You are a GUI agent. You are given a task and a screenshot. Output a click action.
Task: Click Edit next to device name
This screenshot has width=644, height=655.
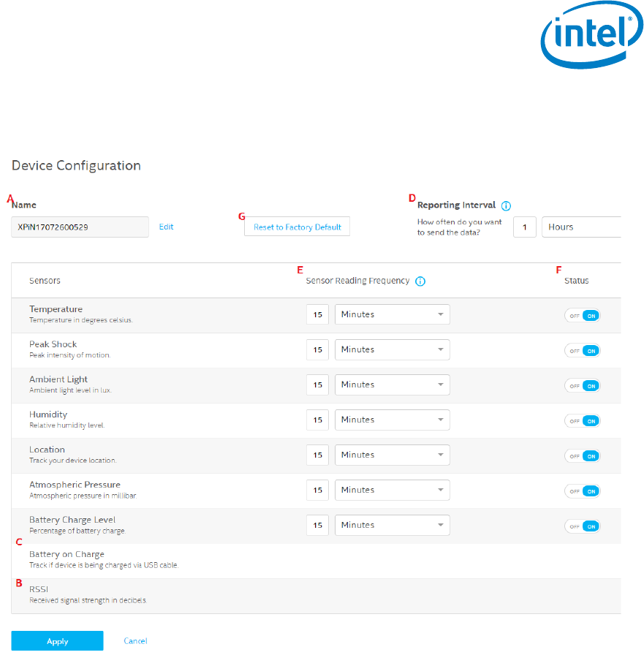pos(166,227)
